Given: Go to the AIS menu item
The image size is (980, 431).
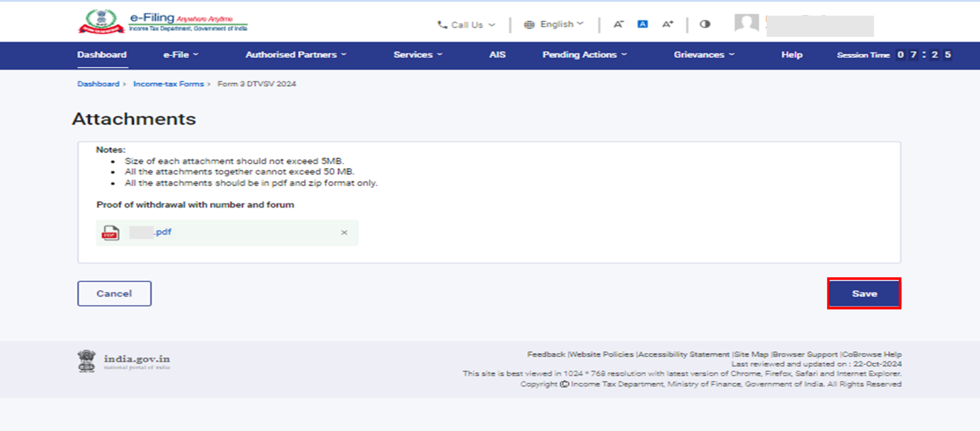Looking at the screenshot, I should pos(498,55).
